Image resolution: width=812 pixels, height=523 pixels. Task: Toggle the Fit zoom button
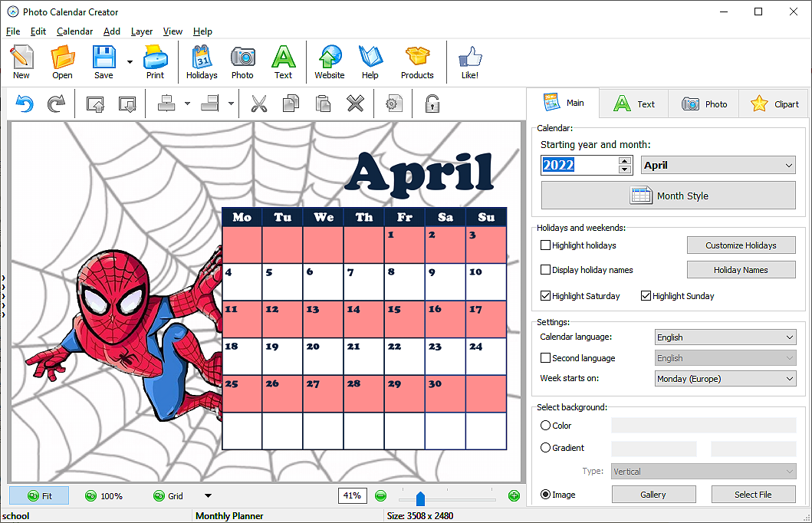39,495
